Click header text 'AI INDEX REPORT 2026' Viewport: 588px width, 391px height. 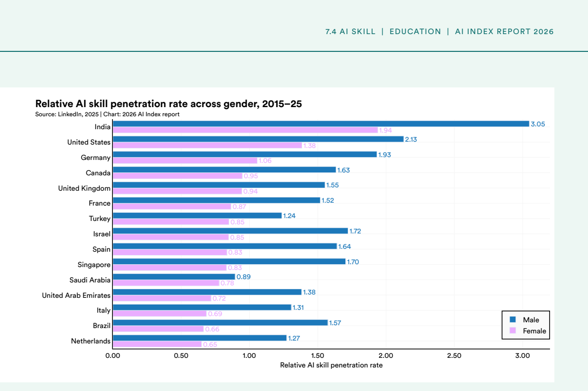(504, 32)
